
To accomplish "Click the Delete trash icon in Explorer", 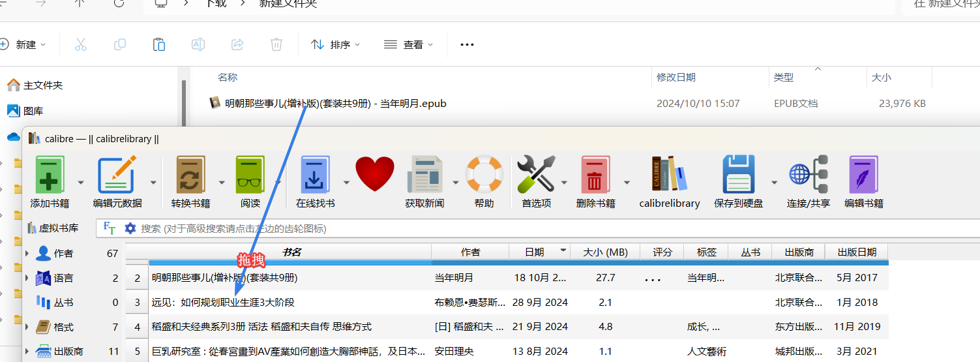I will click(276, 44).
